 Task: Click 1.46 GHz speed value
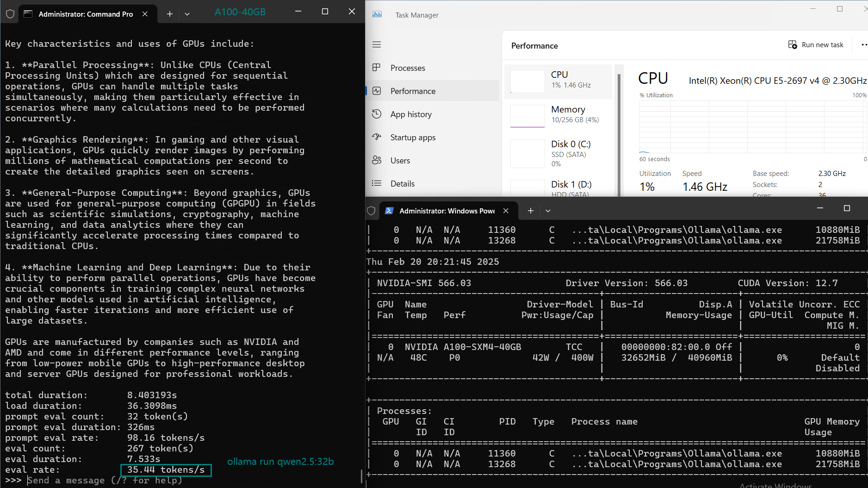point(705,187)
